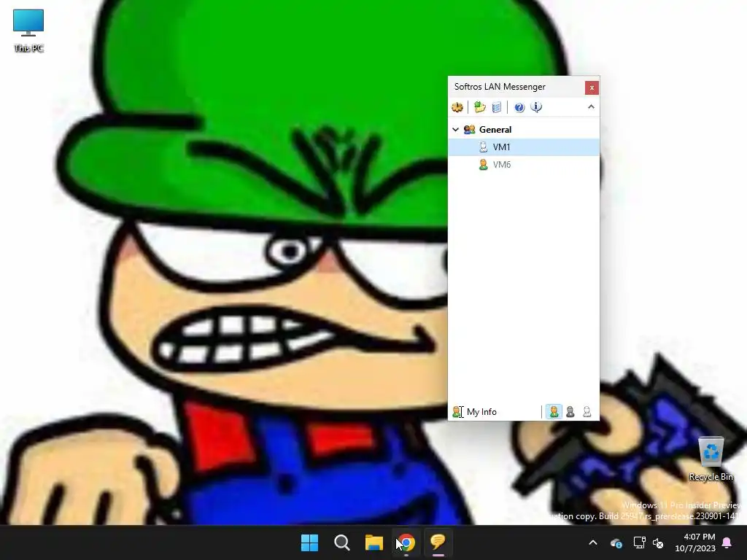This screenshot has height=560, width=747.
Task: Select the Recycle Bin desktop icon
Action: point(711,459)
